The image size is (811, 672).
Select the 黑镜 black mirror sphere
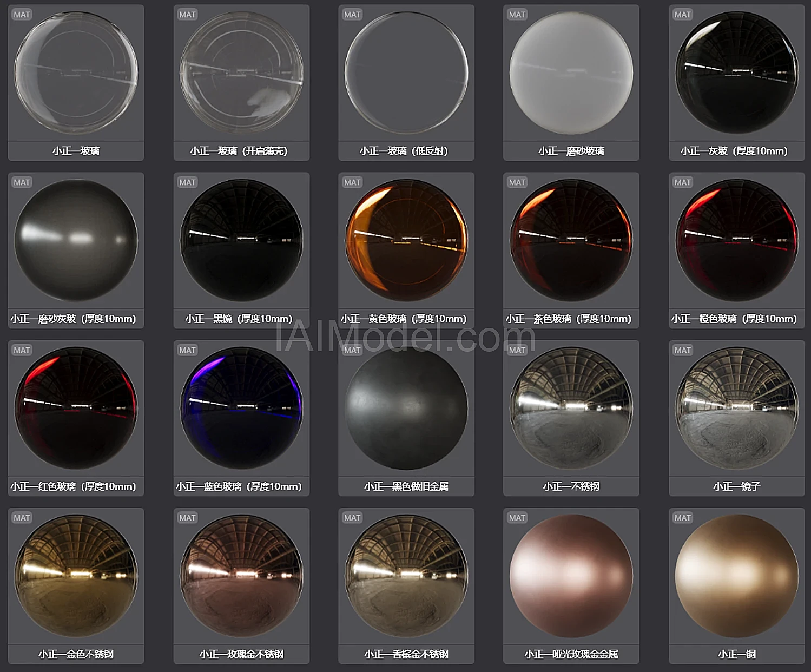coord(241,241)
